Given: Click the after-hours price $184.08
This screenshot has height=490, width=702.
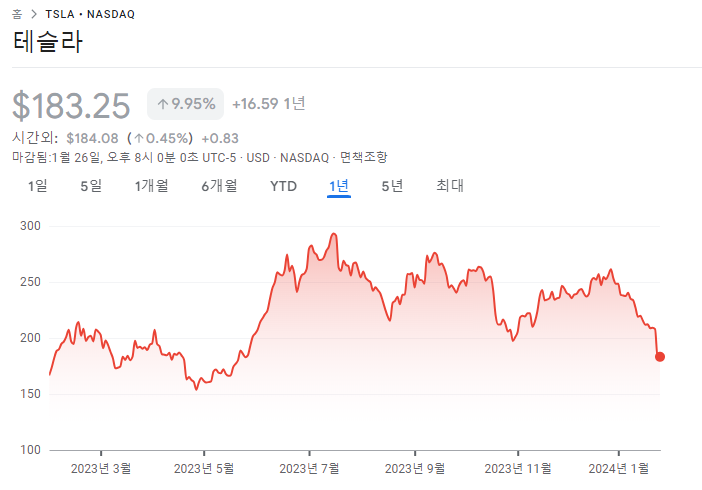Looking at the screenshot, I should 92,138.
